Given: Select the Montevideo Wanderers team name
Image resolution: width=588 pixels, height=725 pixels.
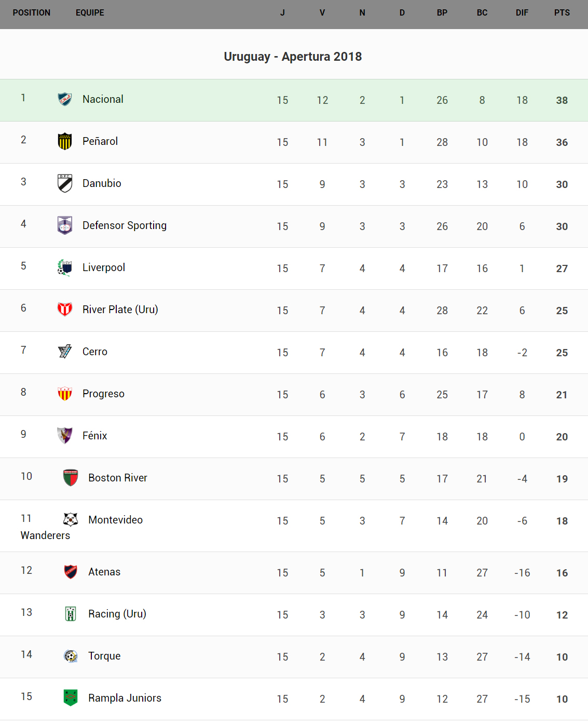Looking at the screenshot, I should (x=115, y=520).
